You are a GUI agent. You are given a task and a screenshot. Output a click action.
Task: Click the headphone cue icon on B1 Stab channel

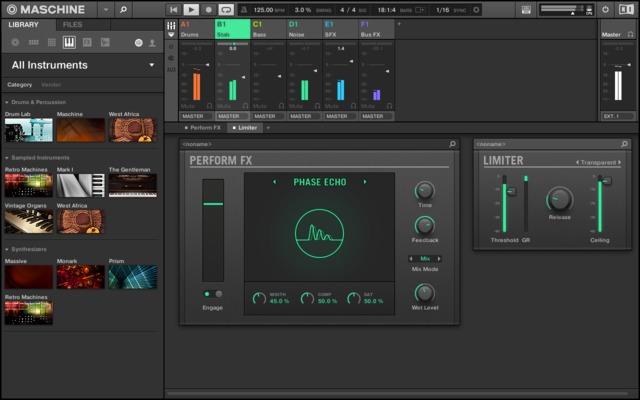245,106
